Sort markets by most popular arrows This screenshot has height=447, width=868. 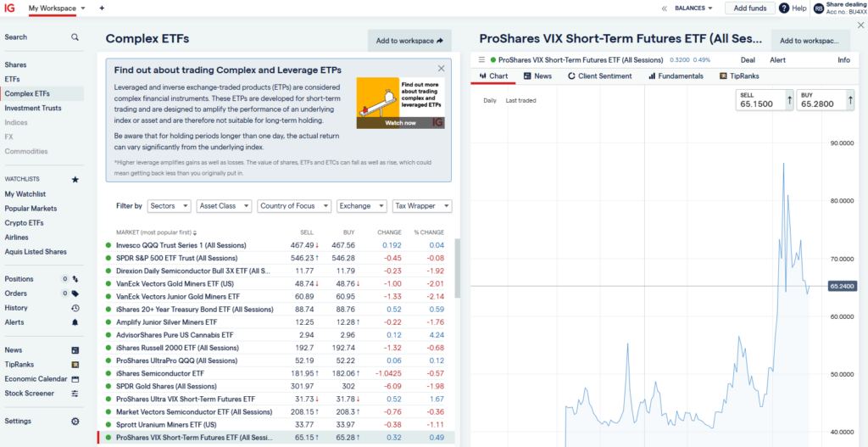pyautogui.click(x=195, y=232)
